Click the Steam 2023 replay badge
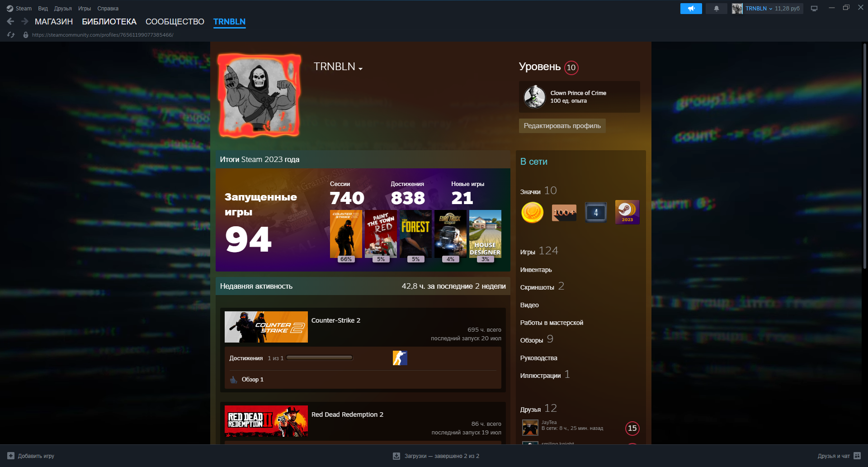The height and width of the screenshot is (467, 868). coord(627,212)
